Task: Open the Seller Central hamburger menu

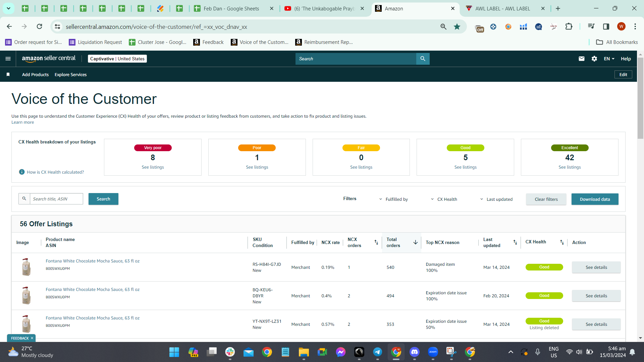Action: tap(8, 59)
